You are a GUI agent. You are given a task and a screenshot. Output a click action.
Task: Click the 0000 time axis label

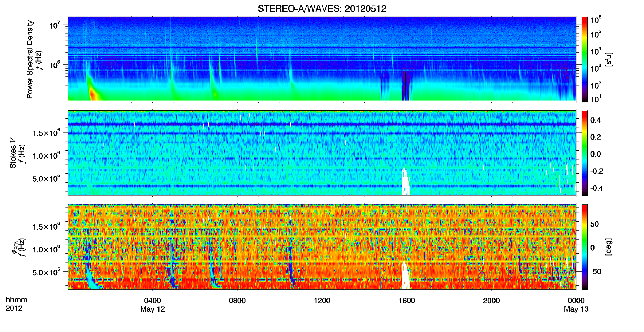(x=576, y=300)
